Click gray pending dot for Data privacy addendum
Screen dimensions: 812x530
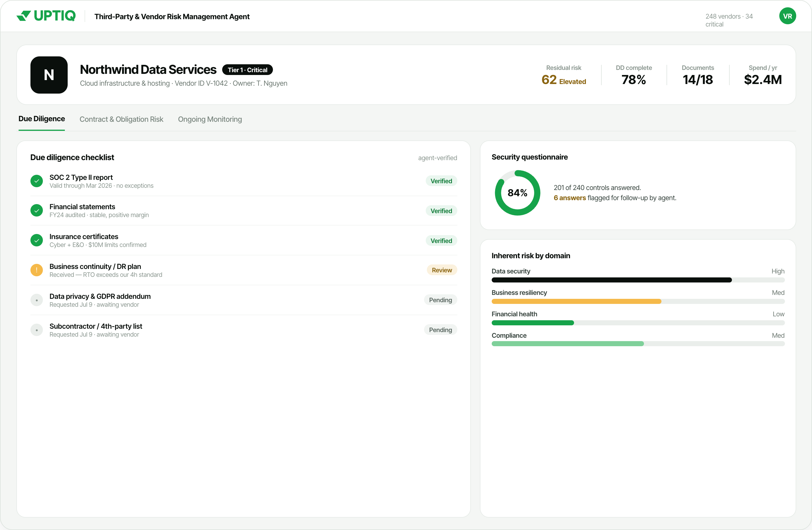click(x=36, y=300)
